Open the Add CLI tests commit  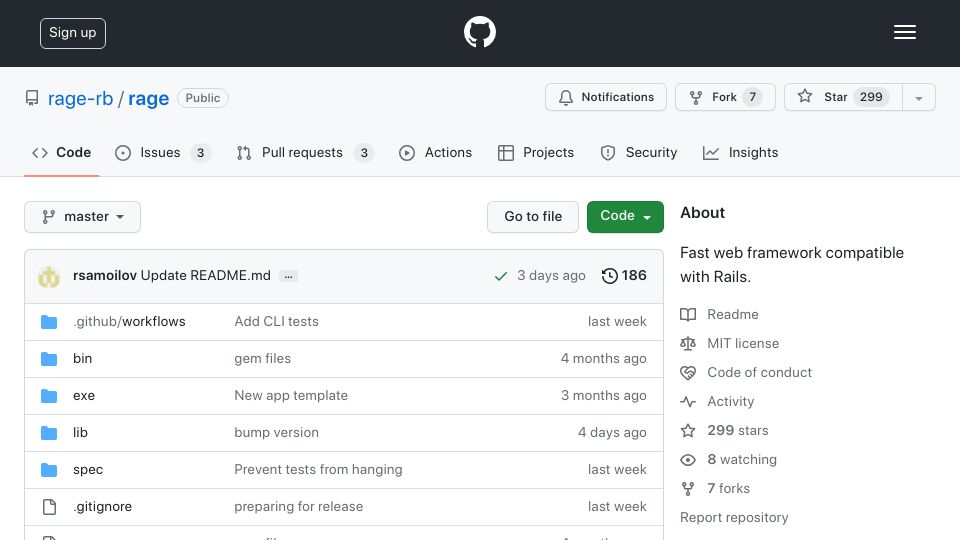[276, 321]
